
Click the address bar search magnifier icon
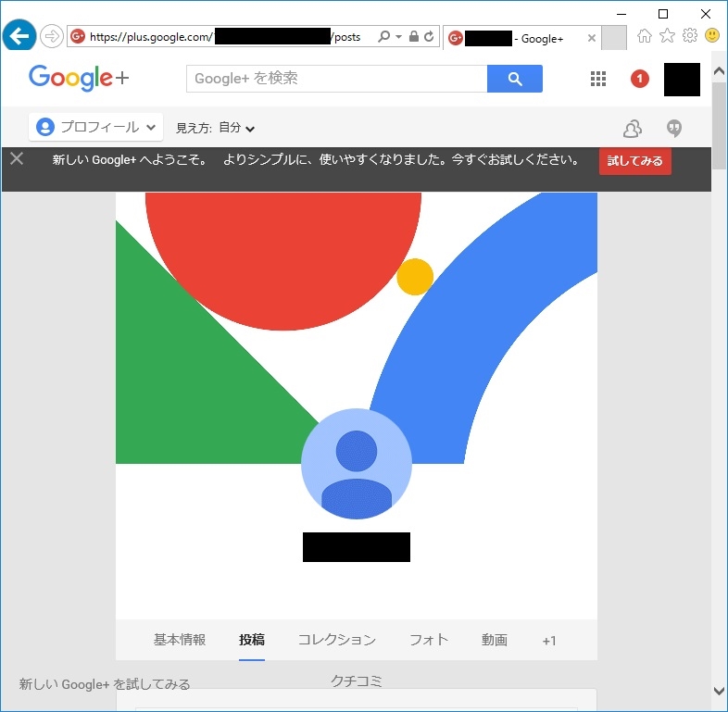pos(383,36)
